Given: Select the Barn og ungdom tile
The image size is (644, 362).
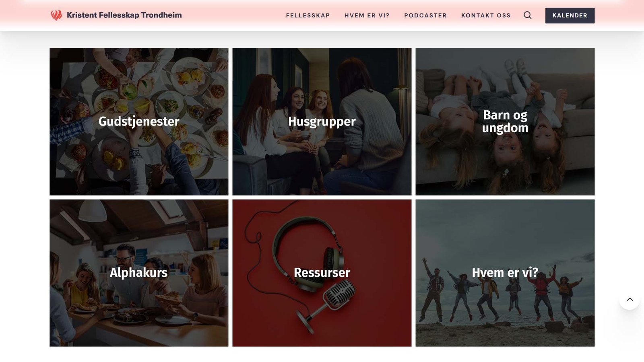Looking at the screenshot, I should 505,122.
